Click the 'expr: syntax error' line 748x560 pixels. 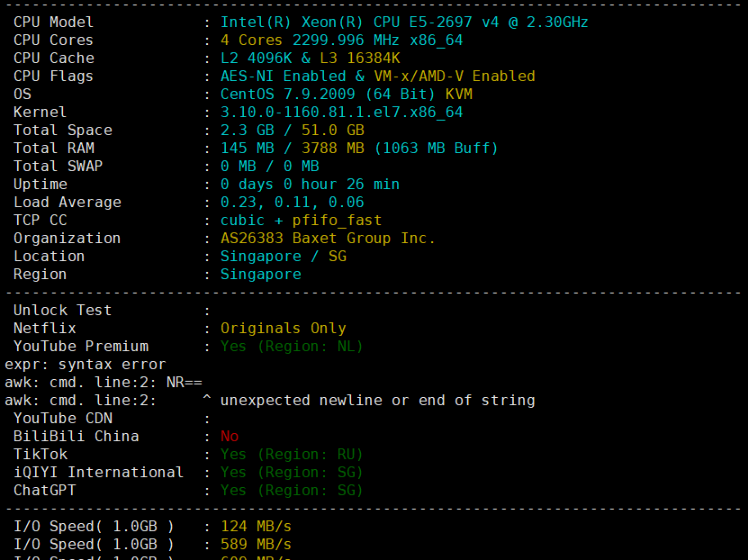point(86,365)
